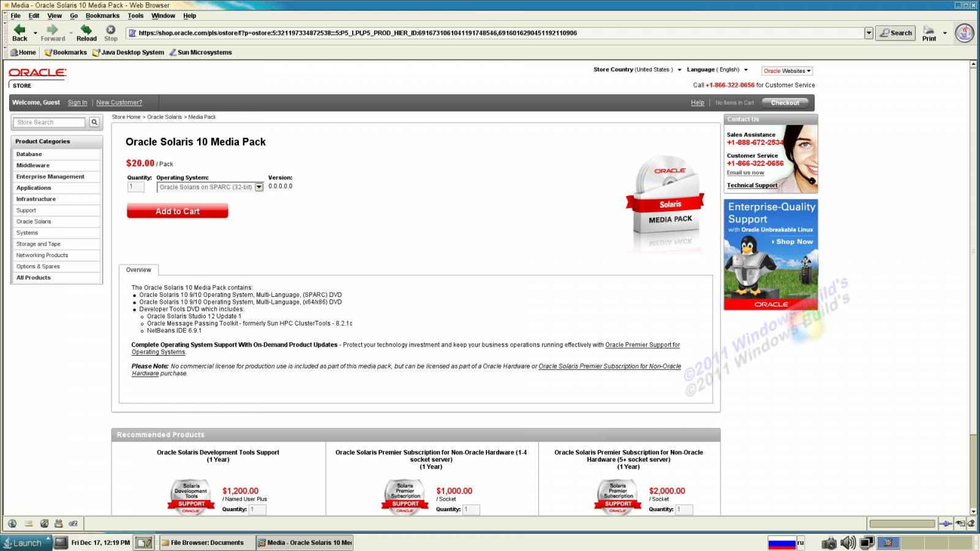Click the Navigator globe icon in status bar

pyautogui.click(x=12, y=523)
